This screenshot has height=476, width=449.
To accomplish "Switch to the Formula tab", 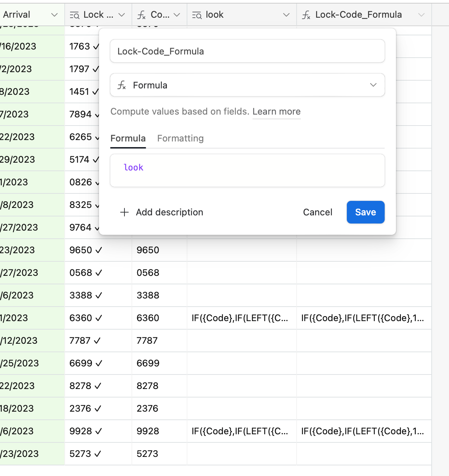I will pyautogui.click(x=128, y=138).
